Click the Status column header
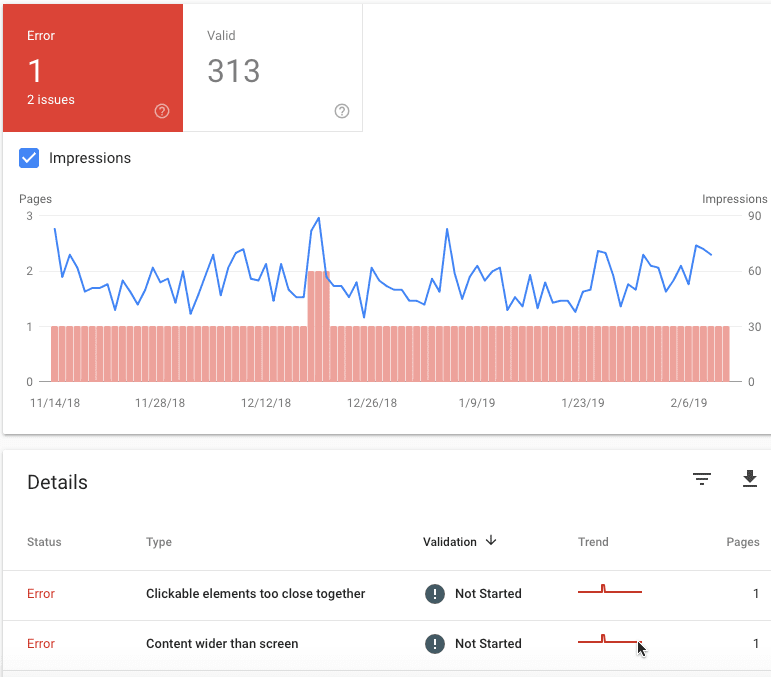 pos(44,542)
